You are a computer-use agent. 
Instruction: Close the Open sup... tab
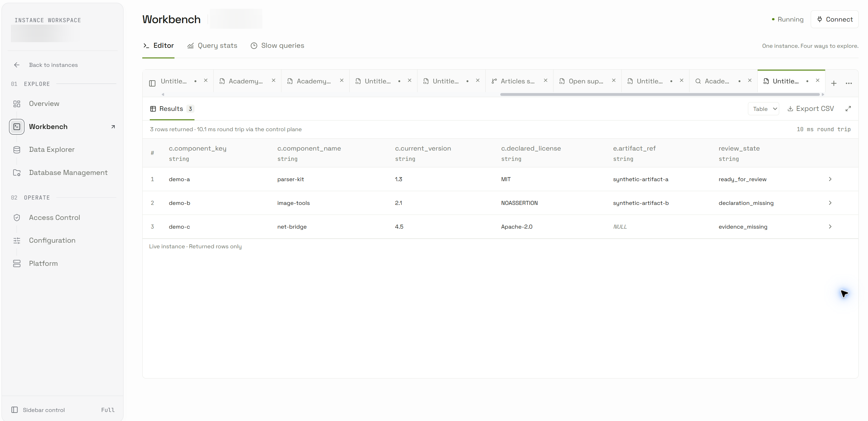click(x=613, y=81)
